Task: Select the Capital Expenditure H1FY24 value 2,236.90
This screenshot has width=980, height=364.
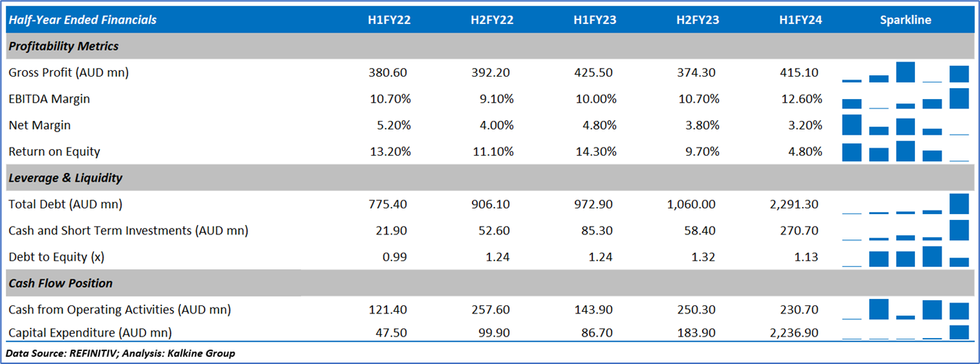Action: (795, 332)
